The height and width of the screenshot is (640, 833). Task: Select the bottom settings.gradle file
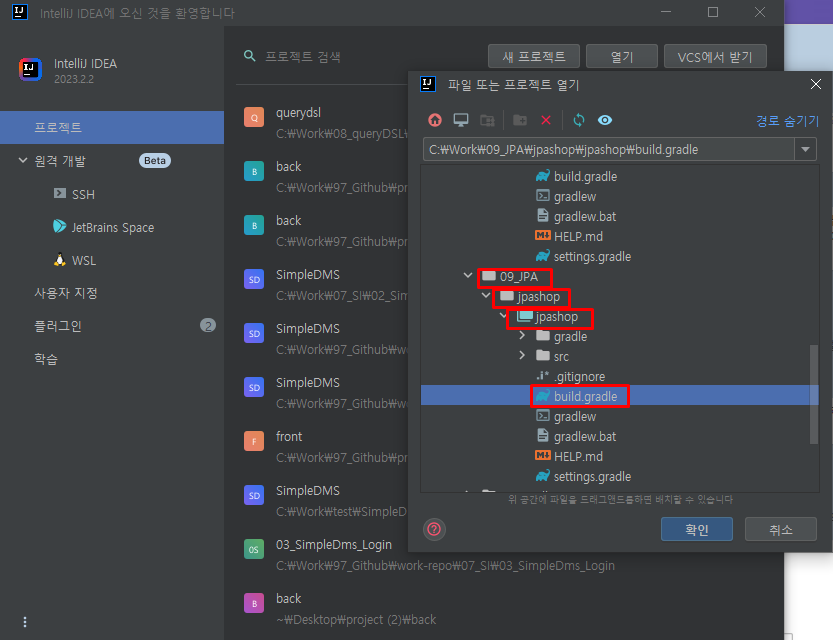click(x=584, y=476)
